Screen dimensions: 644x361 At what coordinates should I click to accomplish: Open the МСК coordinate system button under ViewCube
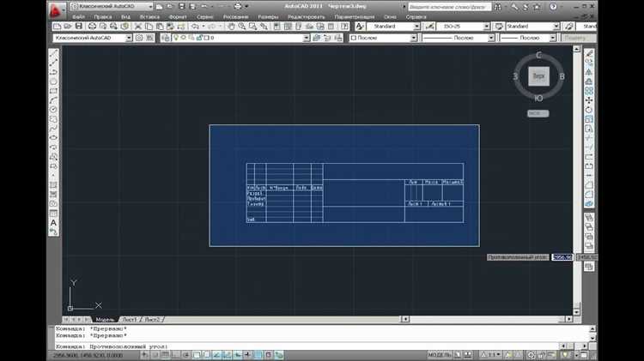pos(538,113)
